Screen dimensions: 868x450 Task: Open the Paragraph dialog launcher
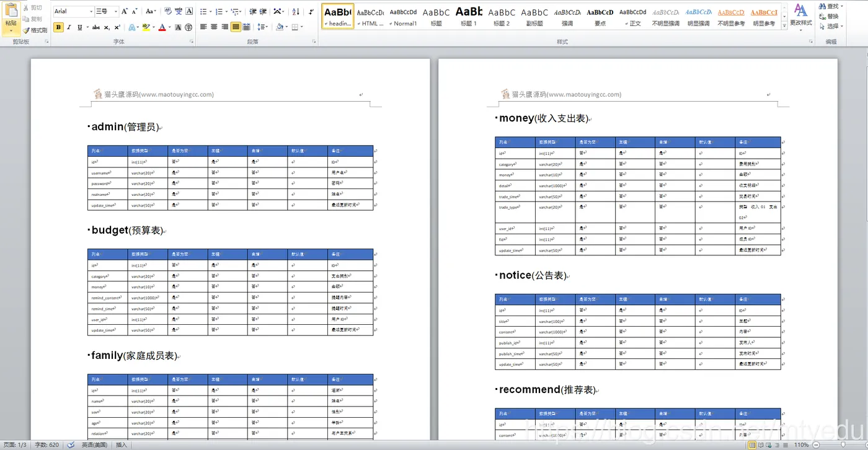314,42
